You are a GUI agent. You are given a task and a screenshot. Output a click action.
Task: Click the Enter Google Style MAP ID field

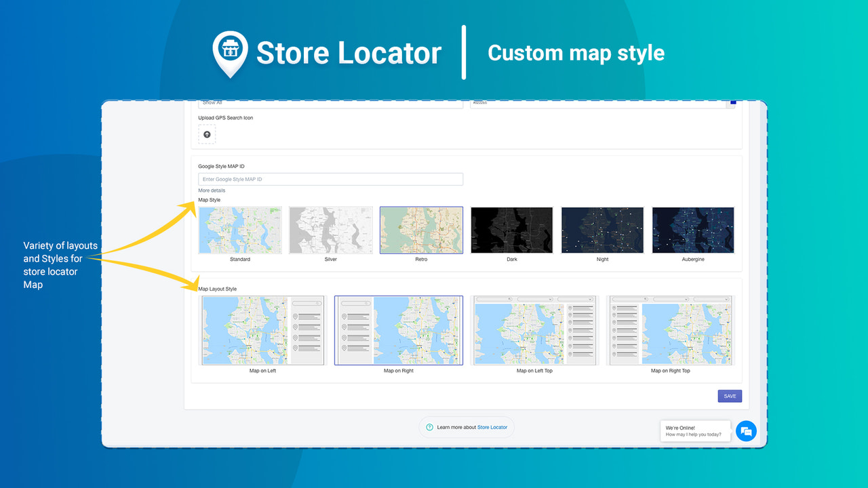[x=330, y=178]
